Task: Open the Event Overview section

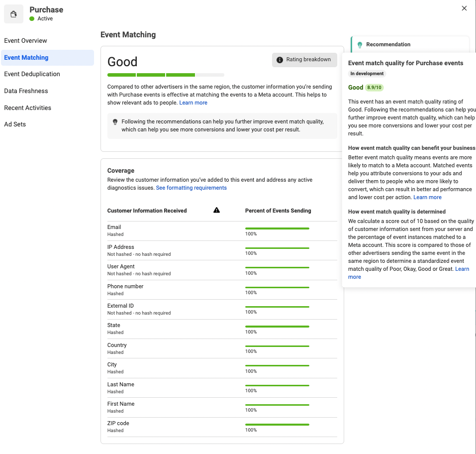Action: tap(25, 41)
